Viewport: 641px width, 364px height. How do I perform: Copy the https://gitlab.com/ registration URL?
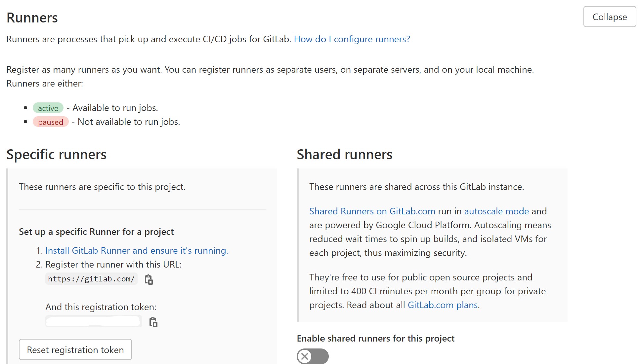tap(148, 279)
